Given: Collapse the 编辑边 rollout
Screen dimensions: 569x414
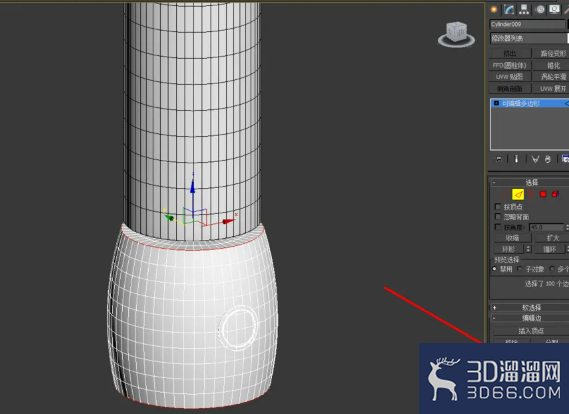Looking at the screenshot, I should (x=530, y=318).
